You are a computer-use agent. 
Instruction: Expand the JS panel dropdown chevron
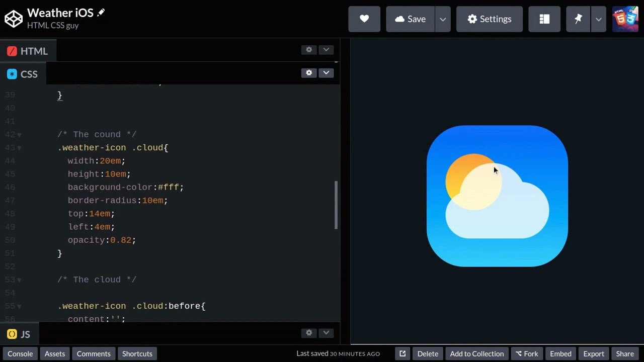coord(326,333)
